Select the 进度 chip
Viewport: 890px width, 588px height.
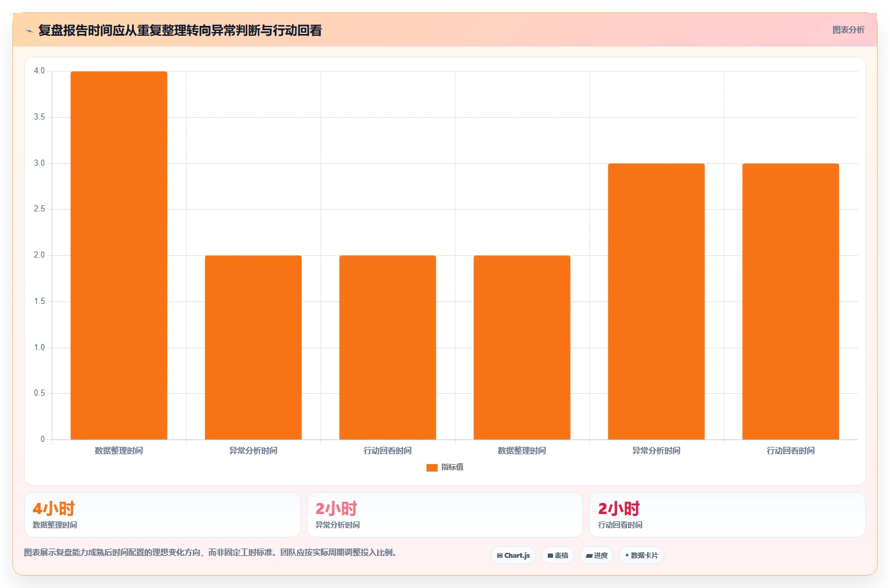[597, 555]
